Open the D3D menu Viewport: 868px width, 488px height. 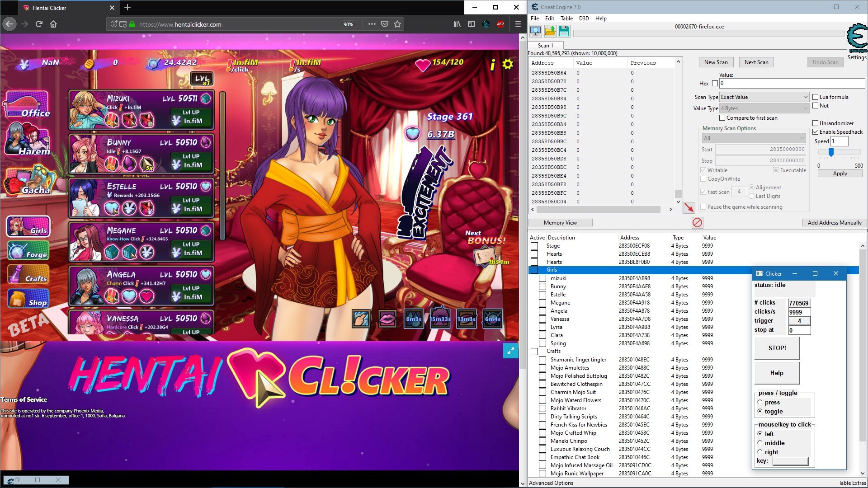coord(584,19)
